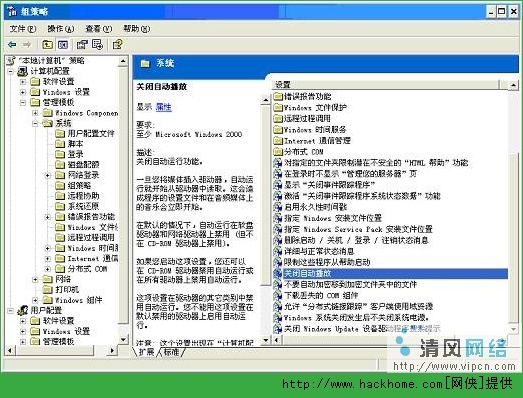The image size is (523, 398).
Task: Open the 操作(A) menu
Action: pos(61,29)
